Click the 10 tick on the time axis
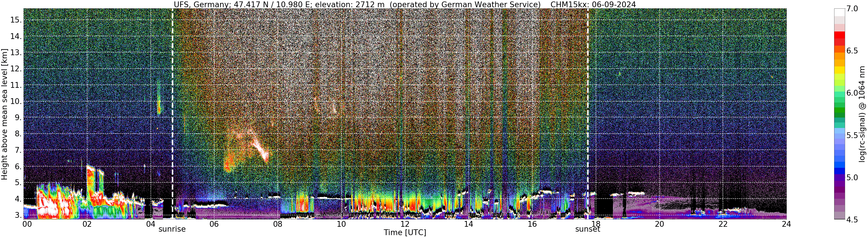 click(341, 224)
